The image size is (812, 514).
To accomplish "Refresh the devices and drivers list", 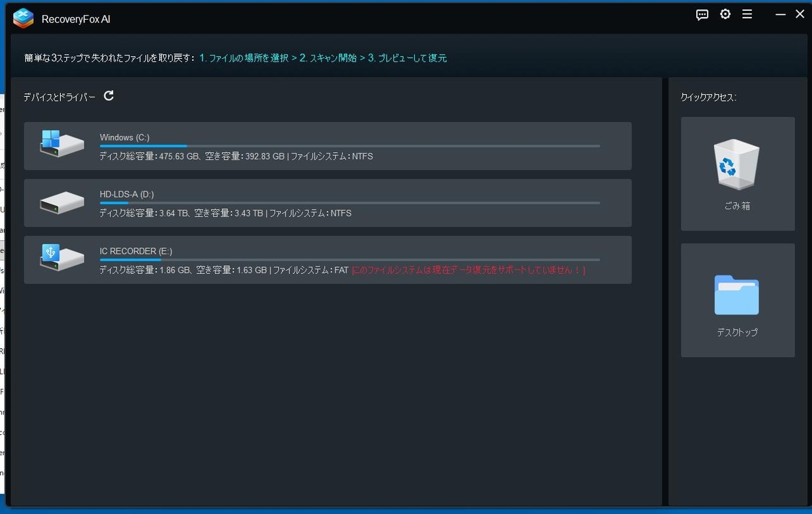I will (x=109, y=96).
